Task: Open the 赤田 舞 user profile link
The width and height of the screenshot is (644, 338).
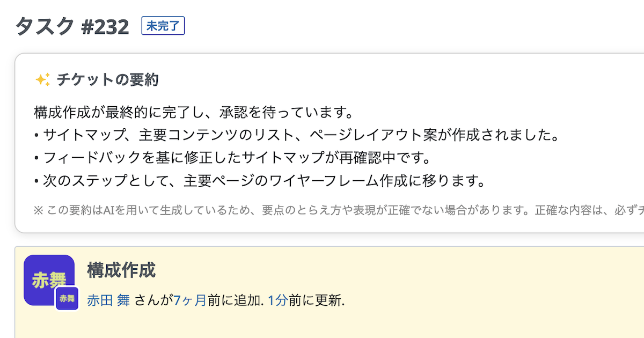Action: click(108, 300)
